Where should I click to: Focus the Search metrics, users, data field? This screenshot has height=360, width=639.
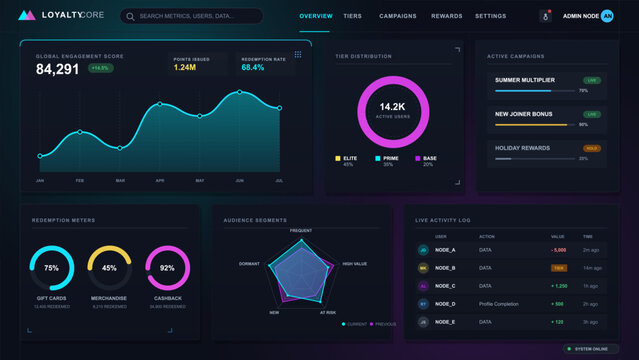pos(192,16)
